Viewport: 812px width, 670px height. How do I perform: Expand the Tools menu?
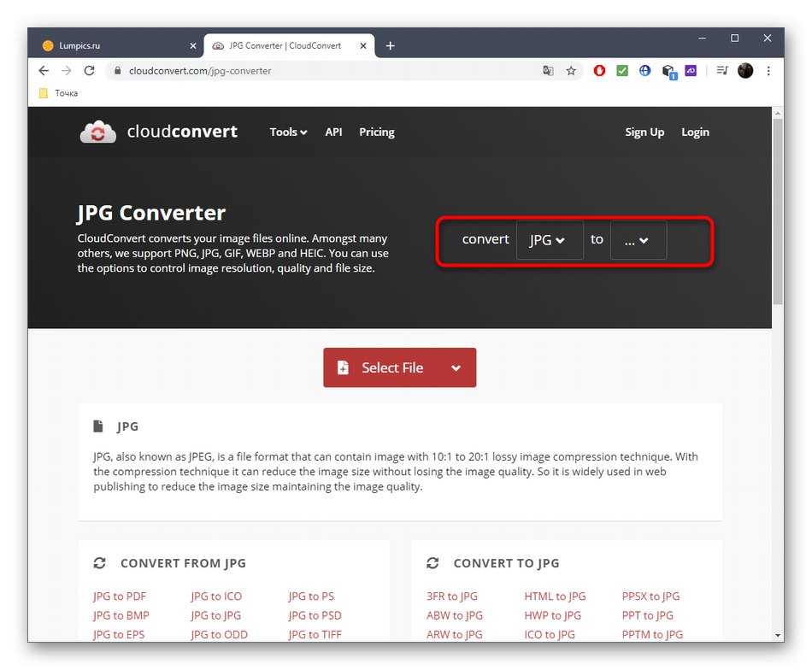coord(288,132)
